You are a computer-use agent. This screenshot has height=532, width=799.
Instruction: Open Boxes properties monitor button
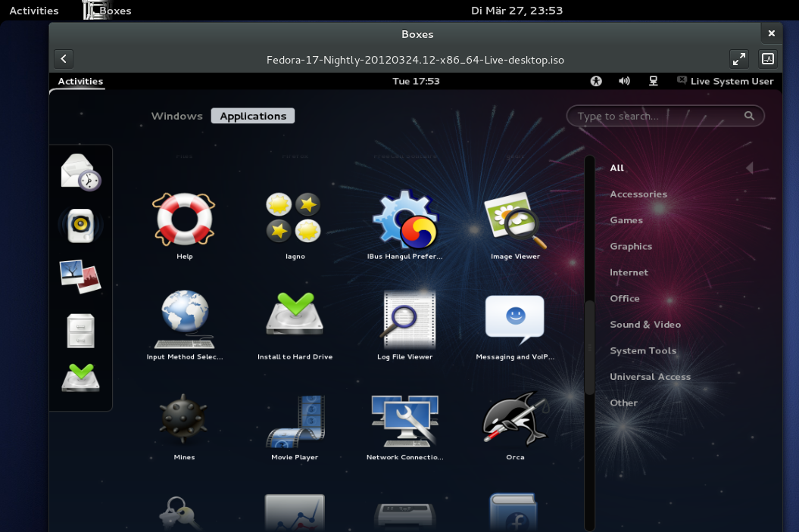[767, 59]
